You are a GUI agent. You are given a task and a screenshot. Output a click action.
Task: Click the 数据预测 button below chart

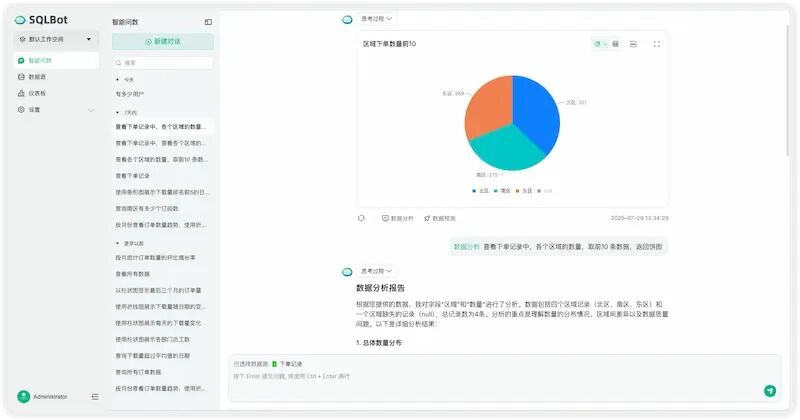[x=439, y=218]
